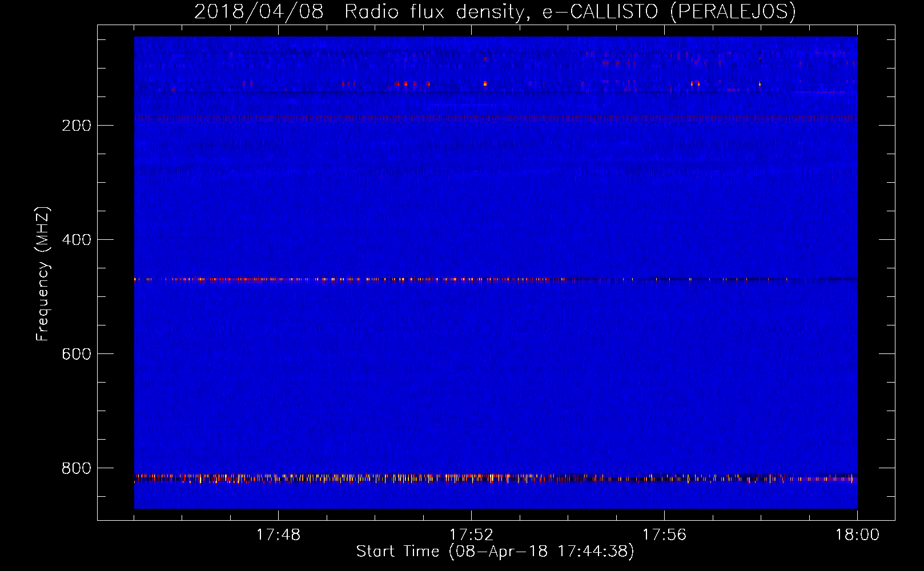Click the "Start Time (08-Apr-18 17:44:38)" label
Screen dimensions: 924x571
point(495,551)
